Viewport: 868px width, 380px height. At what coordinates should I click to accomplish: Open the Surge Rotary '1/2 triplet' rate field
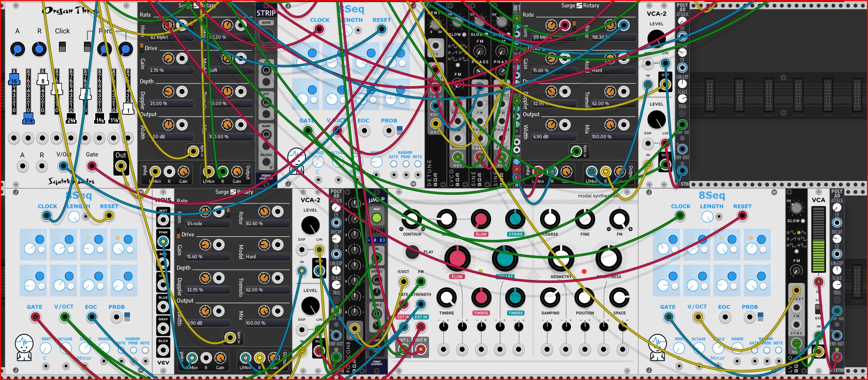[x=170, y=37]
